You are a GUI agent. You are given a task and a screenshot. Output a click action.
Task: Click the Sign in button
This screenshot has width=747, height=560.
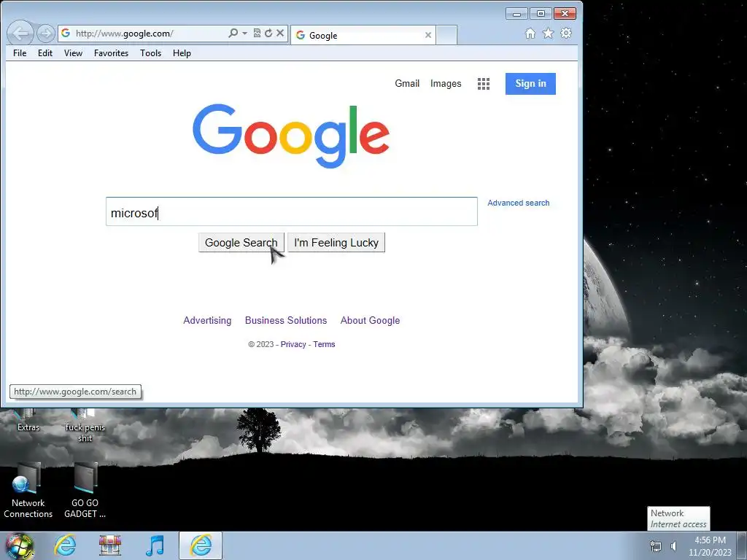pos(530,84)
